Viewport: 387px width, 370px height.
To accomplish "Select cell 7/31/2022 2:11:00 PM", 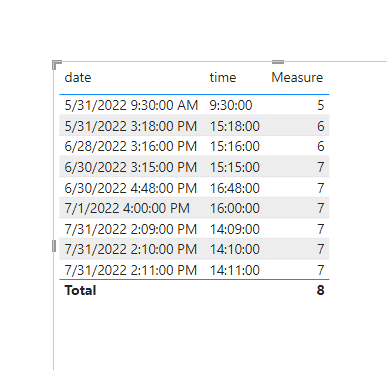I will tap(131, 270).
